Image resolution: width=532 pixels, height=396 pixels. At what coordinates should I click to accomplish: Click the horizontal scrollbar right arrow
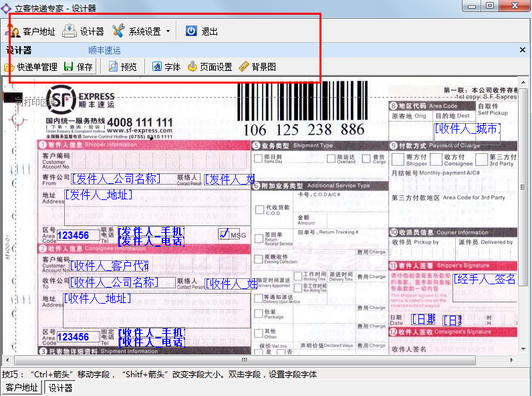pos(512,360)
